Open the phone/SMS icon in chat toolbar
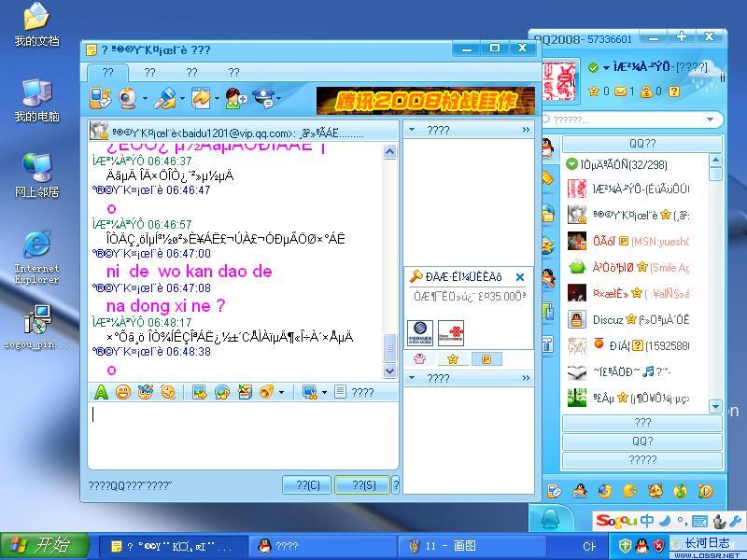 click(101, 98)
